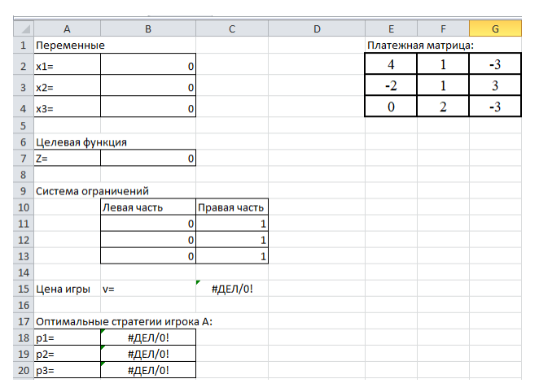Select payoff matrix cell with value 4
The height and width of the screenshot is (392, 539).
click(391, 64)
